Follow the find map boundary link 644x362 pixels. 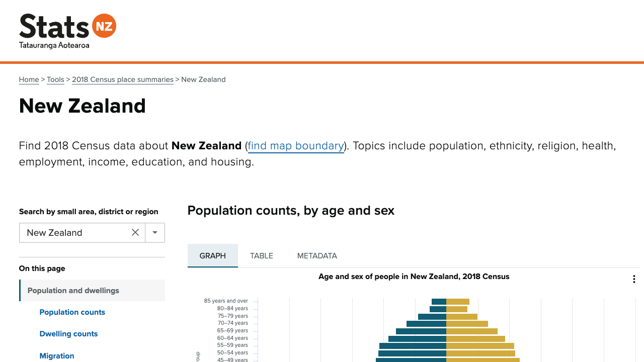point(296,146)
